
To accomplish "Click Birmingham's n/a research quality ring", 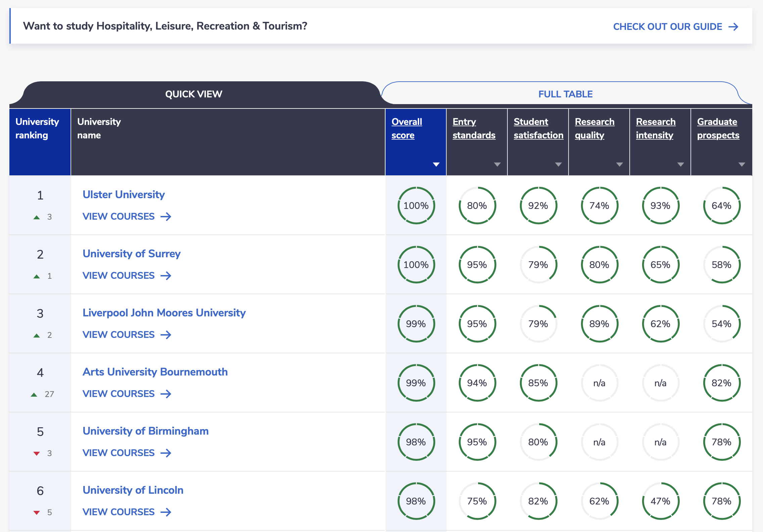I will point(599,442).
